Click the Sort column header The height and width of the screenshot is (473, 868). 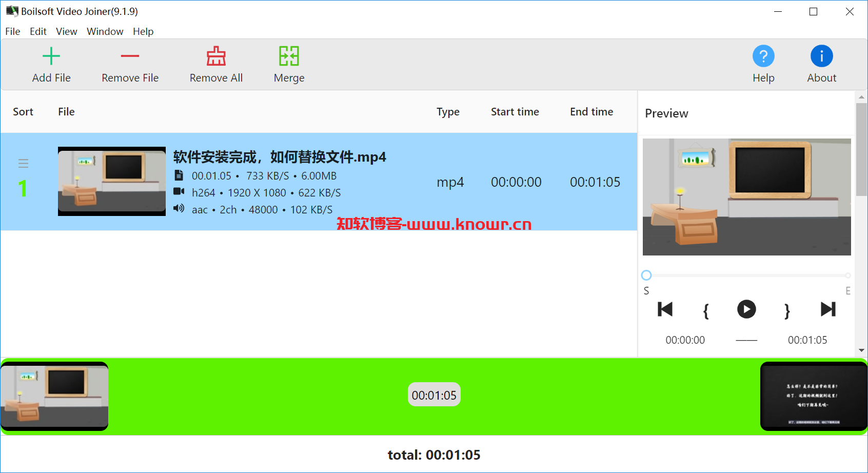pyautogui.click(x=23, y=112)
